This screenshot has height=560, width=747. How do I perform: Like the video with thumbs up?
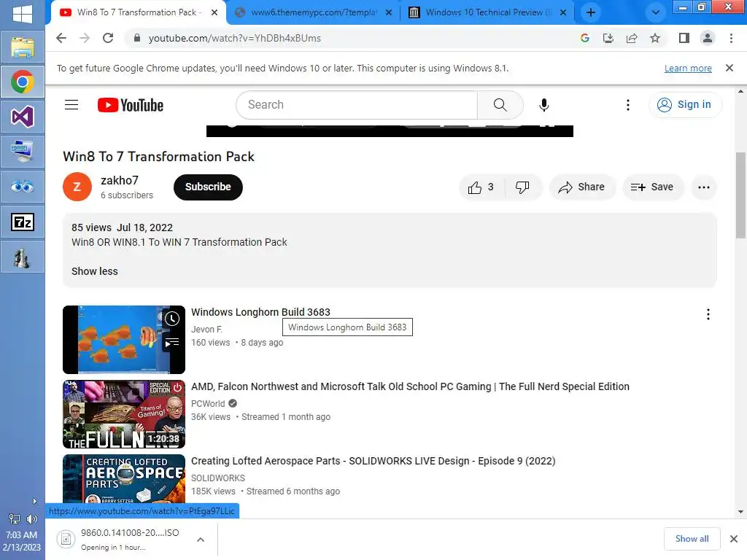(x=481, y=187)
